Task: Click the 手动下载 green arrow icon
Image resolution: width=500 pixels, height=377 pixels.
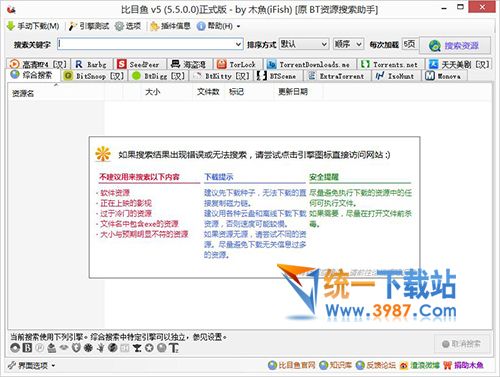Action: (11, 26)
